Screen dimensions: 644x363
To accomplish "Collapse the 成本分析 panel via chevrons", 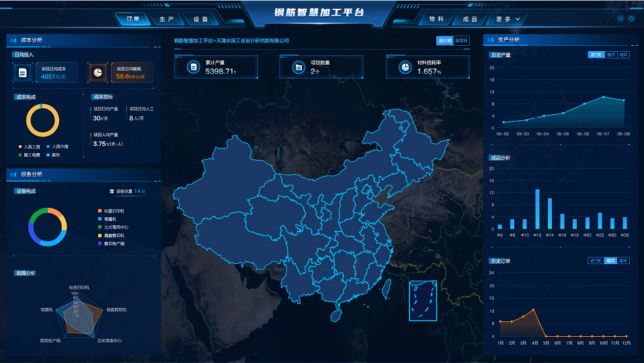I will tap(13, 40).
